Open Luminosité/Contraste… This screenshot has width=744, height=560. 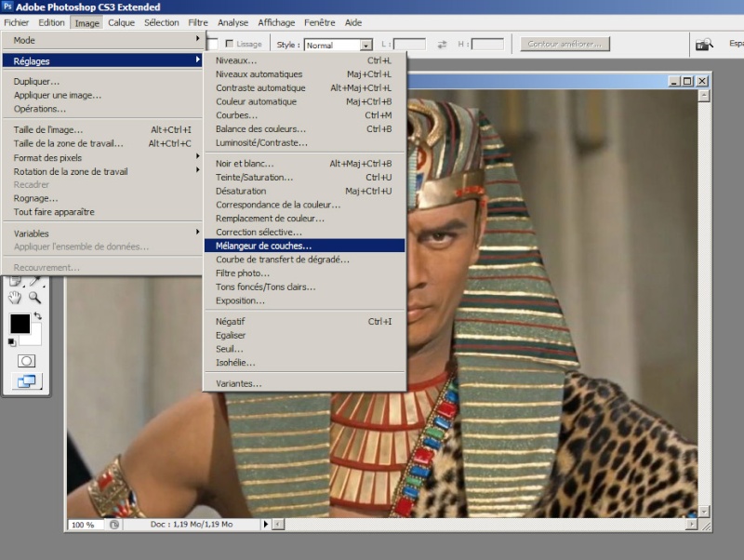click(x=304, y=143)
